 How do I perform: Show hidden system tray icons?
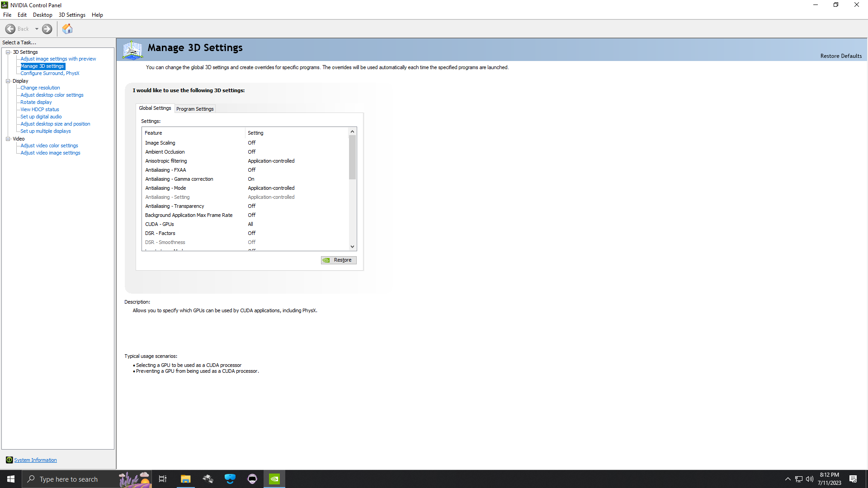[x=788, y=479]
